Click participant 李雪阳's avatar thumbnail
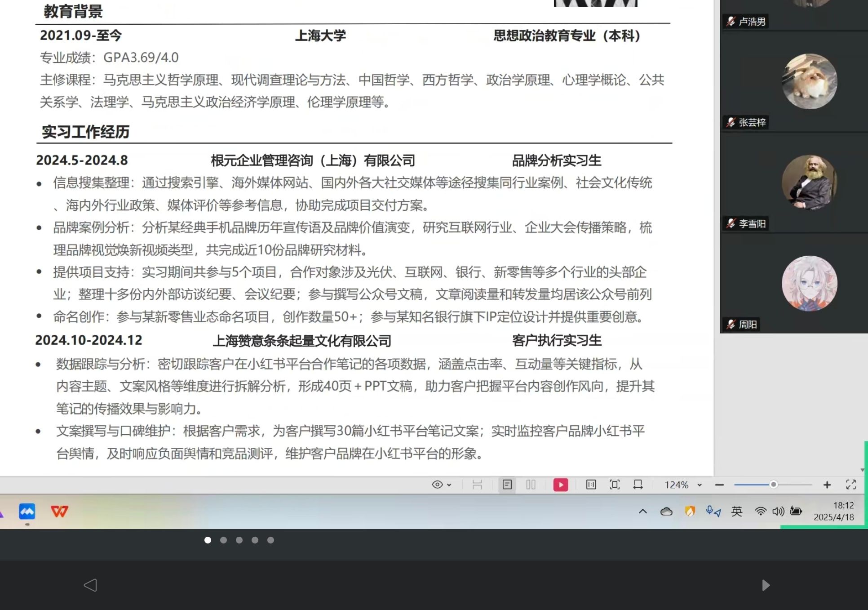The width and height of the screenshot is (868, 610). tap(809, 183)
